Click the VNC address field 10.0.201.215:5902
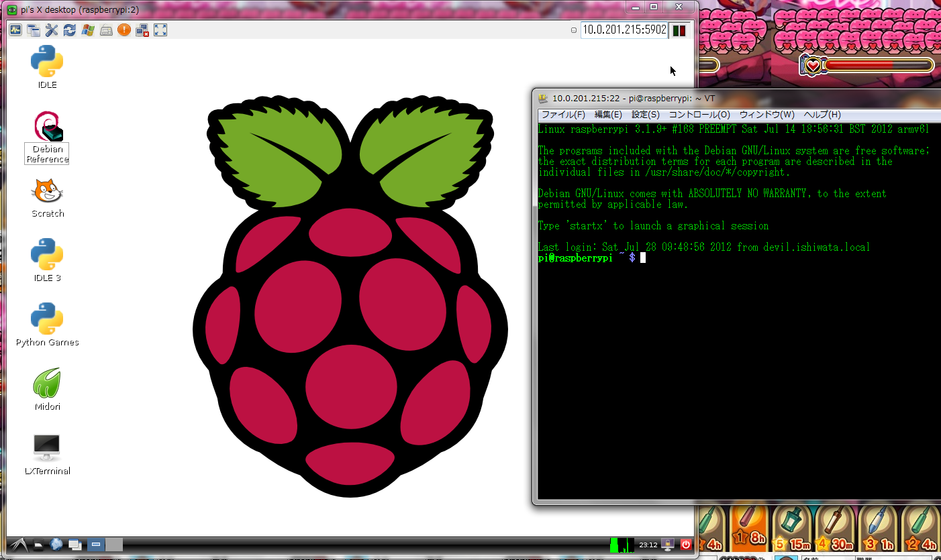This screenshot has height=560, width=941. click(x=624, y=30)
